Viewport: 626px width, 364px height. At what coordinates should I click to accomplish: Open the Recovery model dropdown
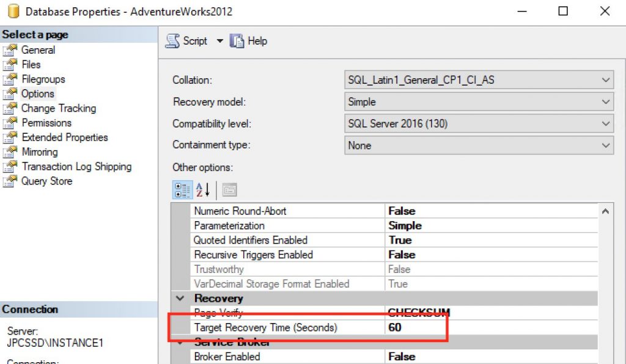604,101
